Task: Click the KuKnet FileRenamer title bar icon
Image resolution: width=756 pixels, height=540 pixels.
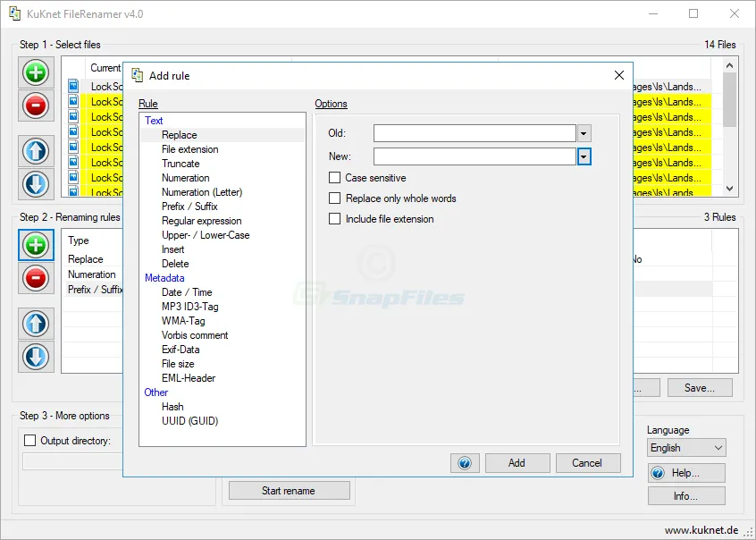Action: pos(15,13)
